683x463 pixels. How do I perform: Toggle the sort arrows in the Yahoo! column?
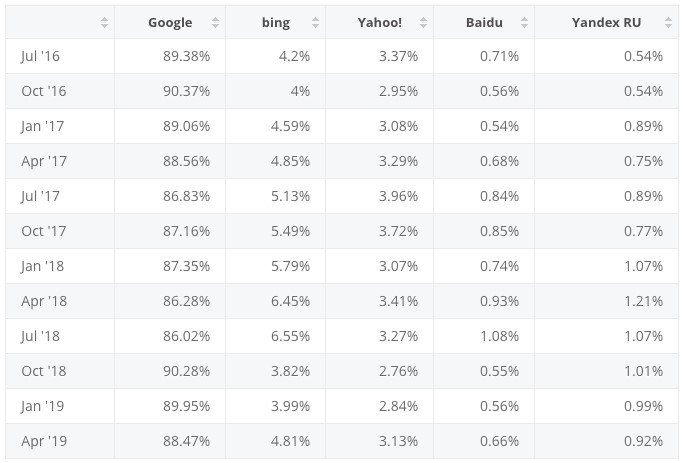tap(423, 22)
